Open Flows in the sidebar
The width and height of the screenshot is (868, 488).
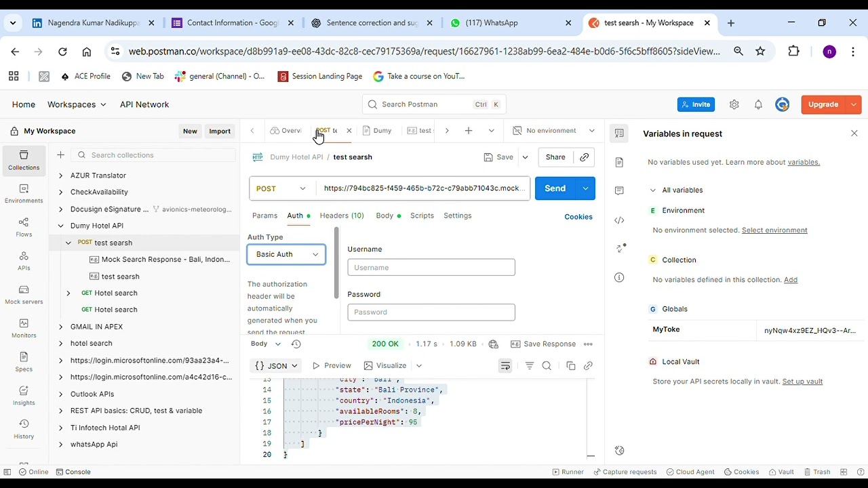pos(24,228)
